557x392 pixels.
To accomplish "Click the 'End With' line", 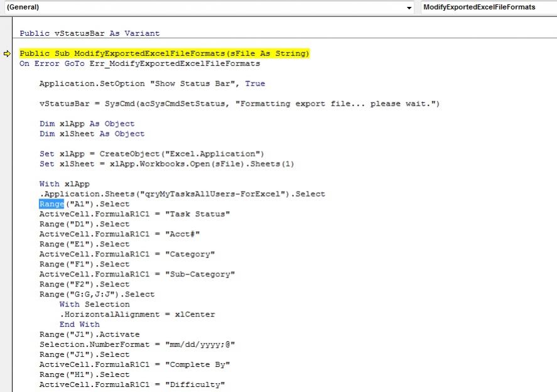I will pos(80,325).
